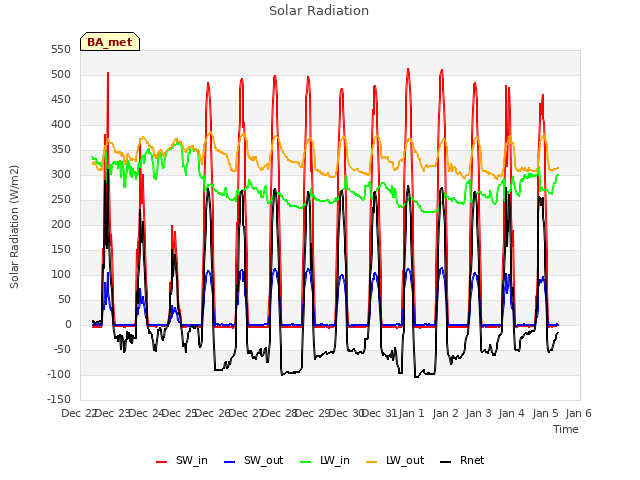Click the Jan 2 x-axis date label
Image resolution: width=640 pixels, height=480 pixels.
(x=445, y=413)
